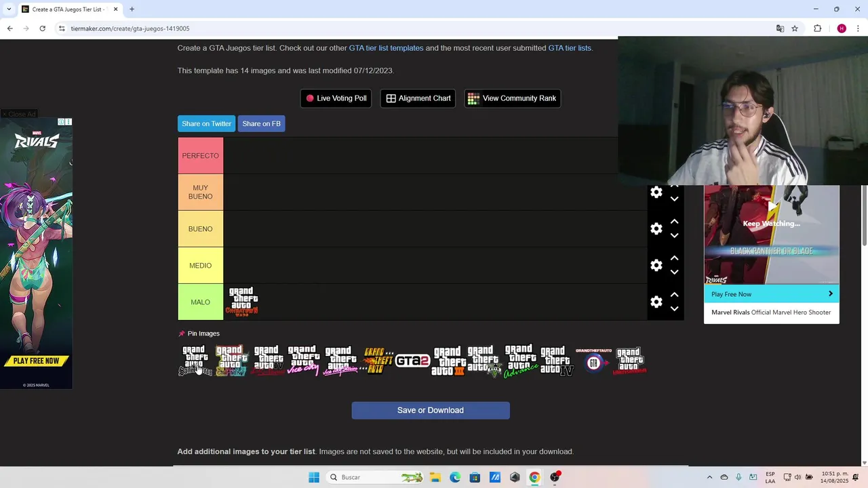Viewport: 868px width, 488px height.
Task: Click the BUENO tier label
Action: [200, 229]
